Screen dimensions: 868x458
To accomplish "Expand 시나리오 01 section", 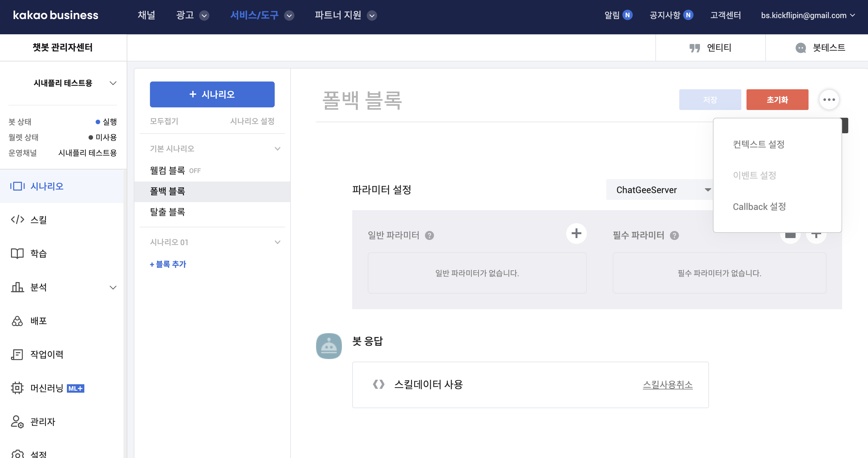I will (277, 242).
